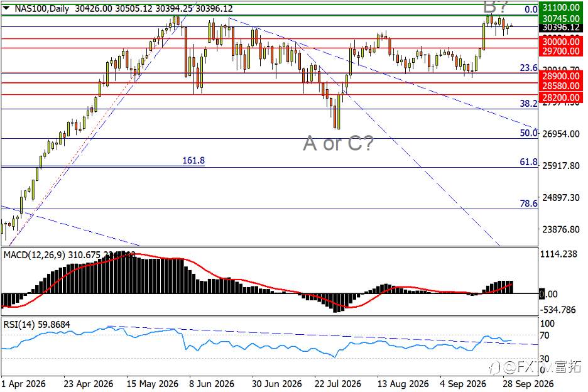Select the 161.8 Fibonacci extension label
Image resolution: width=588 pixels, height=392 pixels.
(x=193, y=161)
